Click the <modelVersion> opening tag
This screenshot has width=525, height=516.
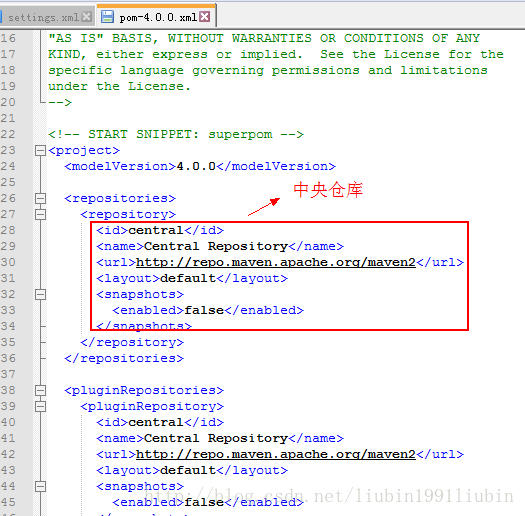pyautogui.click(x=120, y=166)
